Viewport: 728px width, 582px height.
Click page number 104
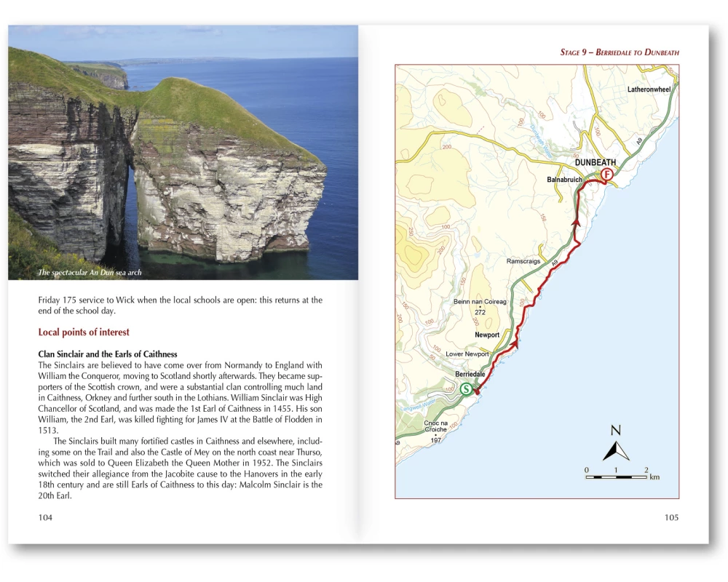pyautogui.click(x=45, y=517)
